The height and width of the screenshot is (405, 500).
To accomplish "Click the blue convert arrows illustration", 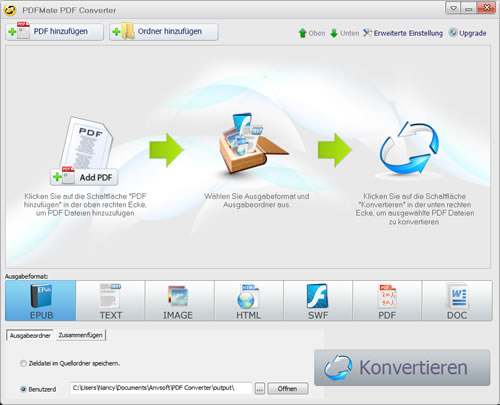I will pos(409,148).
